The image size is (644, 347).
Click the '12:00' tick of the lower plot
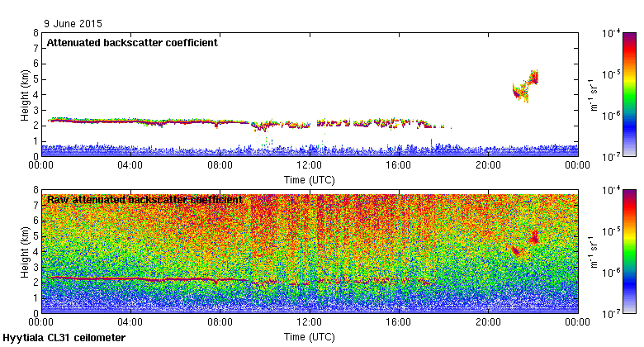pos(310,322)
